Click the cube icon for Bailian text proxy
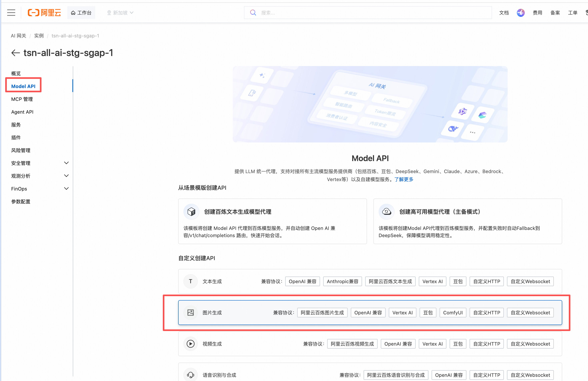The height and width of the screenshot is (381, 588). [x=191, y=212]
